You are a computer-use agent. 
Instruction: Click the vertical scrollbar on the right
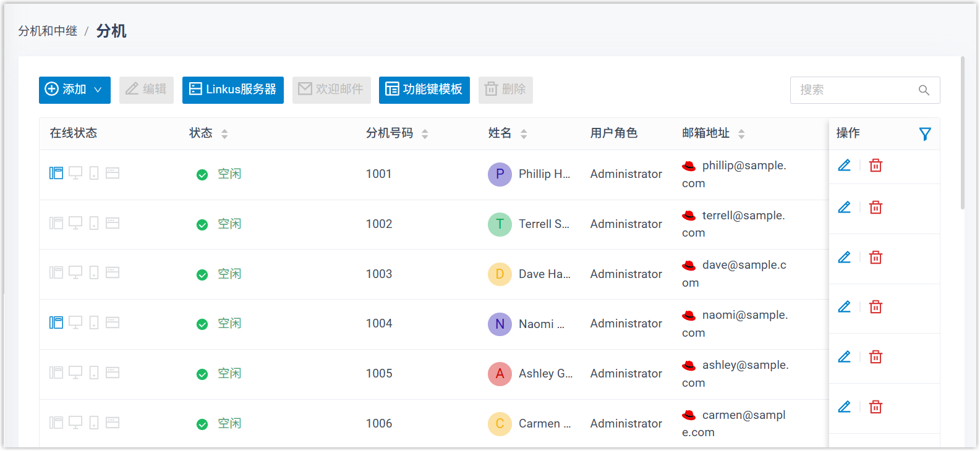click(x=962, y=133)
